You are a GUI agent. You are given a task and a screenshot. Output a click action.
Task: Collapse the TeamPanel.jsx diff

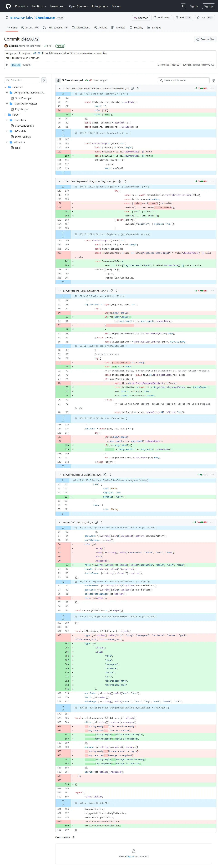pos(60,88)
